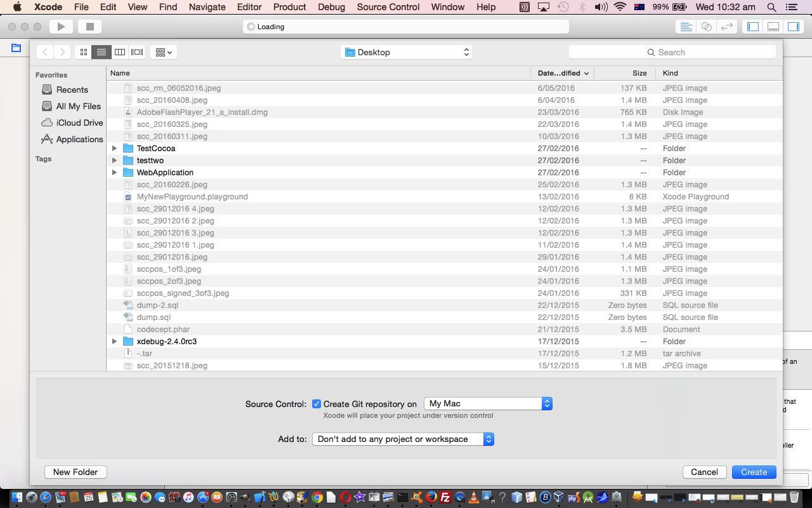This screenshot has height=508, width=812.
Task: Click the Time Machine menu bar icon
Action: pyautogui.click(x=563, y=7)
